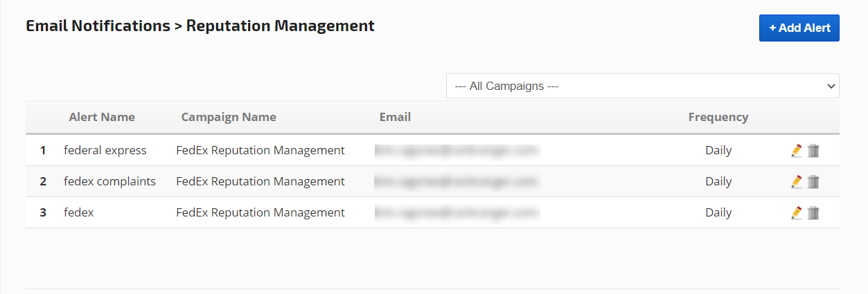Edit the fedex complaints alert pencil icon
Image resolution: width=868 pixels, height=294 pixels.
(x=797, y=181)
